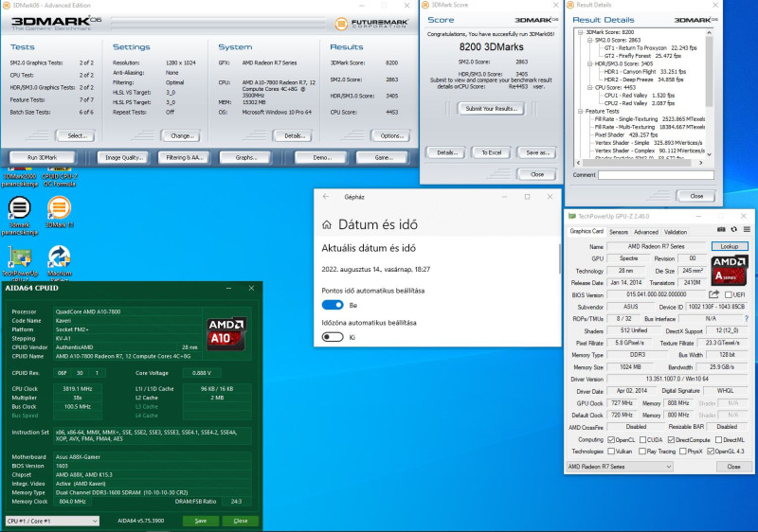Click the Result Details title bar icon
Screen dimensions: 758x532
570,5
